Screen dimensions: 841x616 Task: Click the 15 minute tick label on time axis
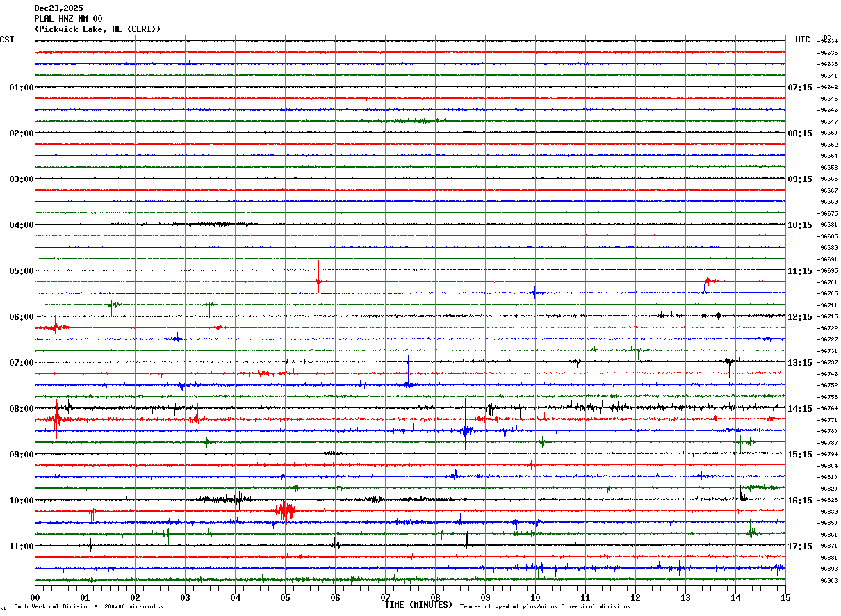coord(785,597)
